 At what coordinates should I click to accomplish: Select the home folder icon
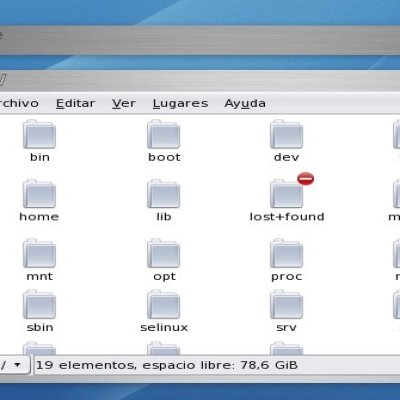tap(39, 194)
